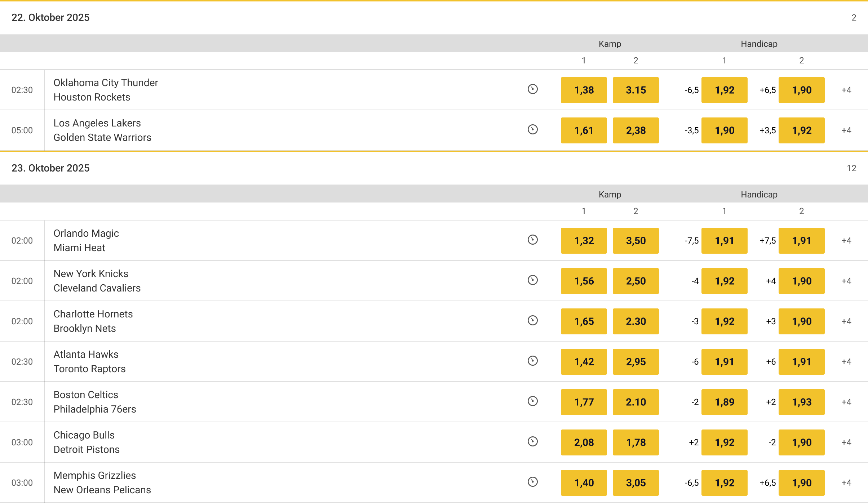868x503 pixels.
Task: Click clock icon for Magic vs Heat
Action: (532, 240)
